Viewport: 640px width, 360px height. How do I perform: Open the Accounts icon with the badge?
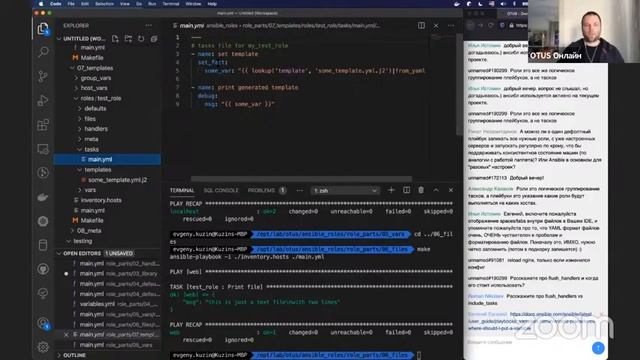tap(43, 323)
